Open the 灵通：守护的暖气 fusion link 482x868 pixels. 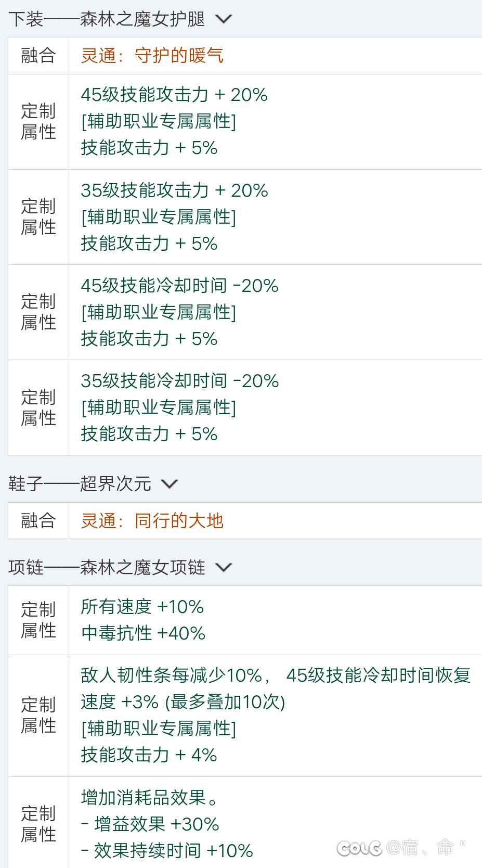click(152, 55)
